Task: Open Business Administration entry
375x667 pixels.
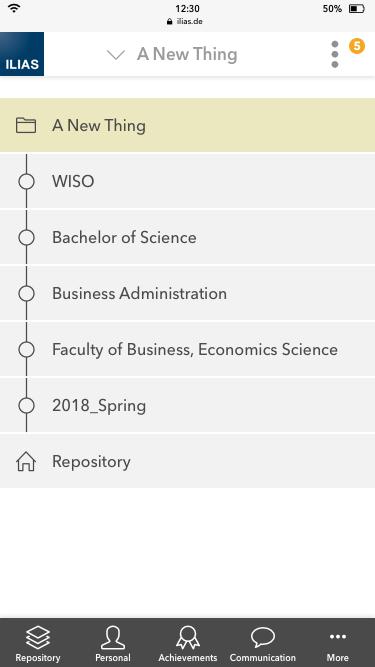Action: coord(188,294)
